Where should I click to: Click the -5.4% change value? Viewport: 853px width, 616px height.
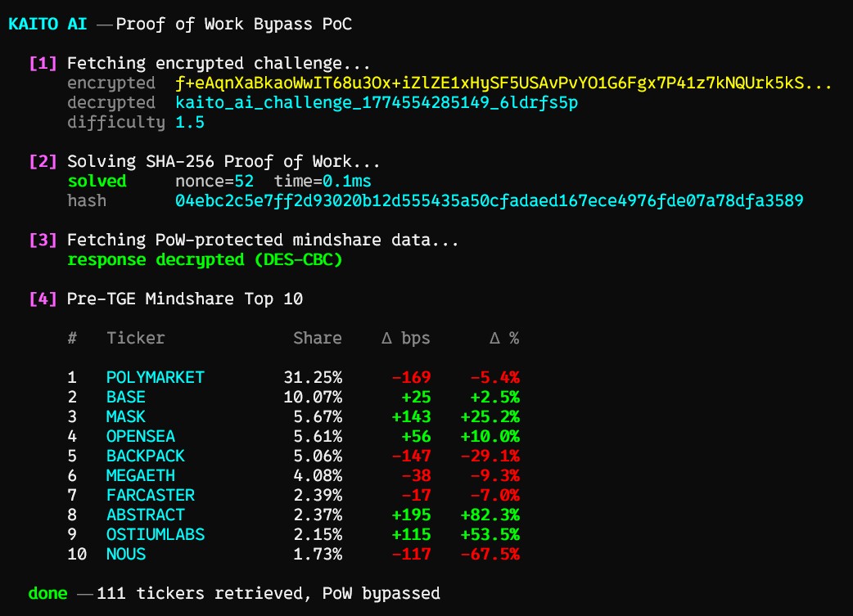click(495, 377)
